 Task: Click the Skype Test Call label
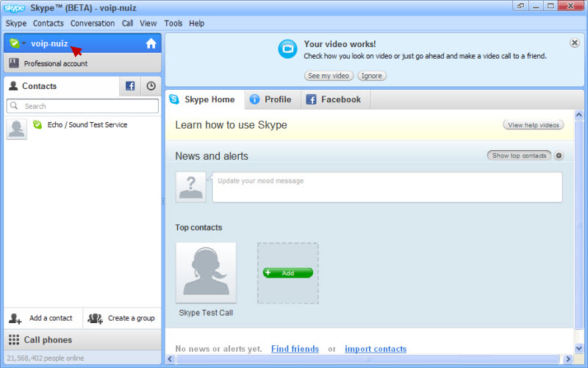pos(206,313)
